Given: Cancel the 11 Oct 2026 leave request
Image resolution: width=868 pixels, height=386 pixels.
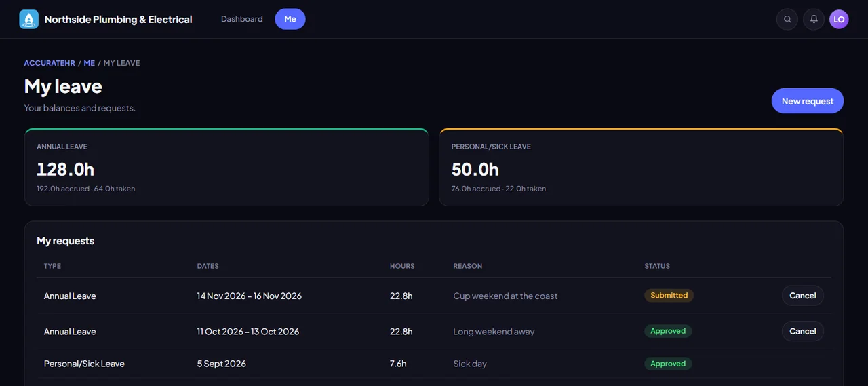Looking at the screenshot, I should [803, 331].
